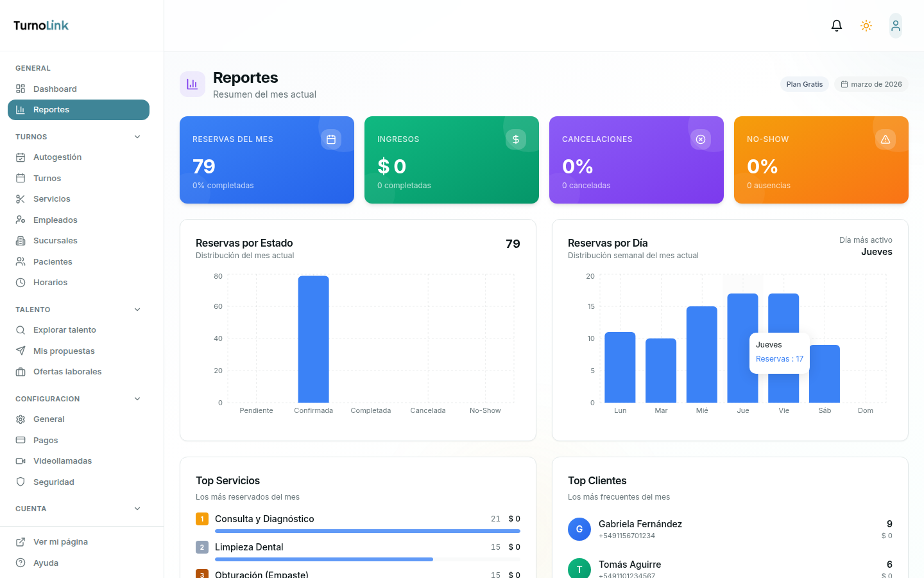924x578 pixels.
Task: Click the calendar icon on Reservas del Mes card
Action: click(331, 139)
